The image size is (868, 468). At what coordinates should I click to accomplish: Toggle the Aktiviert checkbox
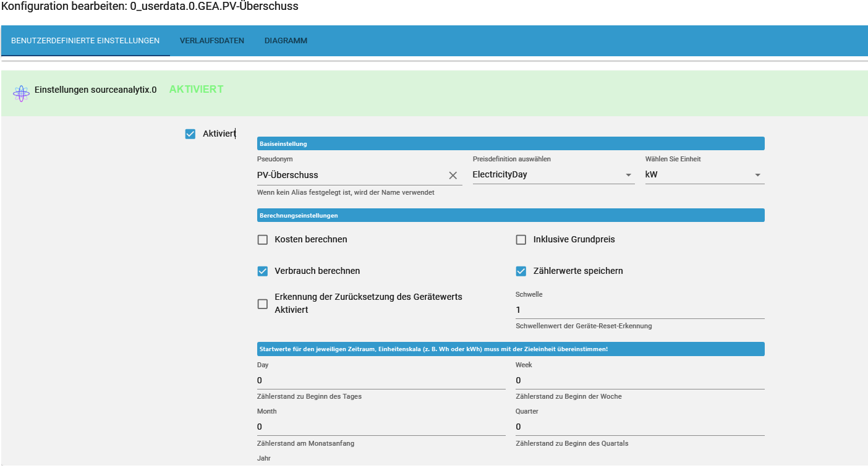tap(190, 134)
